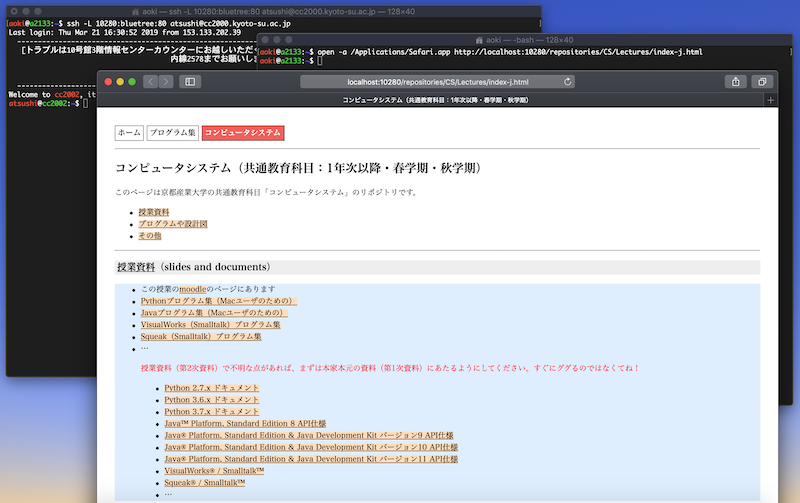Open Java Development Kit バージョン9 API仕様 link
This screenshot has height=503, width=800.
coord(309,436)
